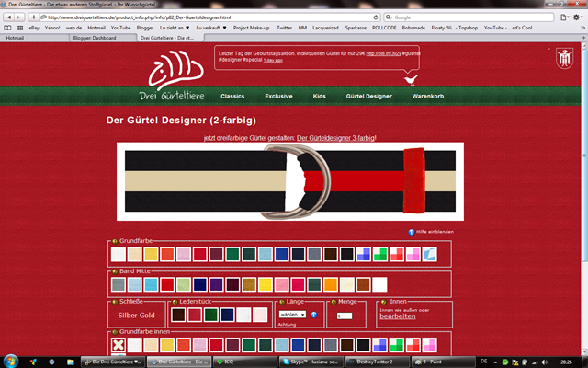Click the bearbeiten link under Innen
588x368 pixels.
click(398, 316)
